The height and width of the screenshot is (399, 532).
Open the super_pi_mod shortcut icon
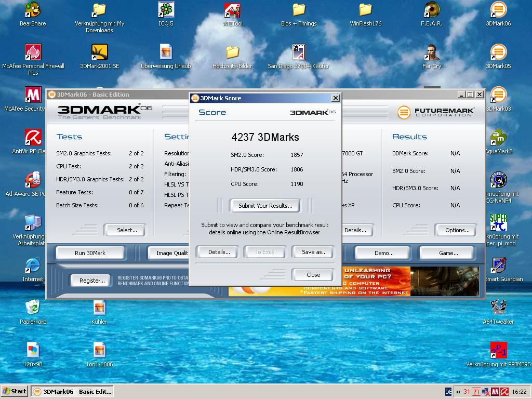pyautogui.click(x=498, y=222)
